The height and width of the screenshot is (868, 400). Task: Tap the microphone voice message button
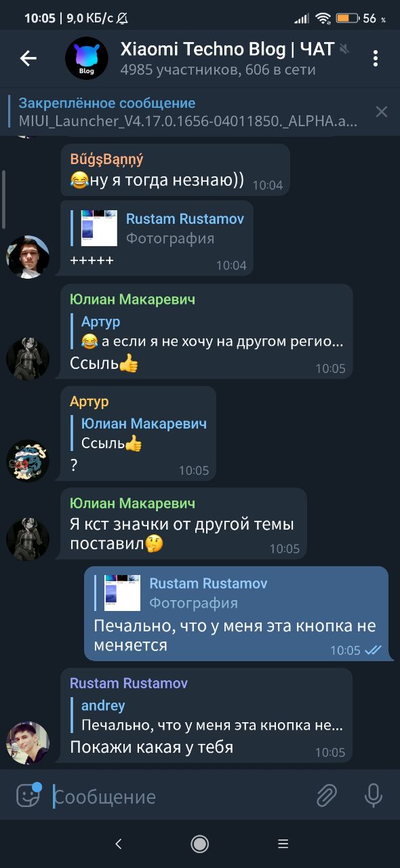click(374, 795)
